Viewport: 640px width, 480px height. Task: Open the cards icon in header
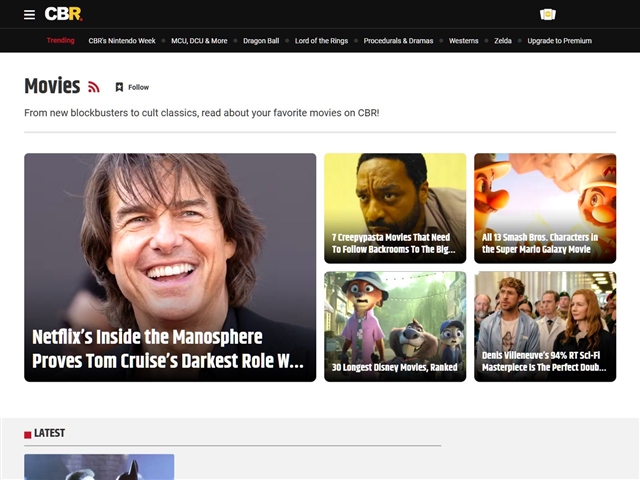[x=547, y=15]
